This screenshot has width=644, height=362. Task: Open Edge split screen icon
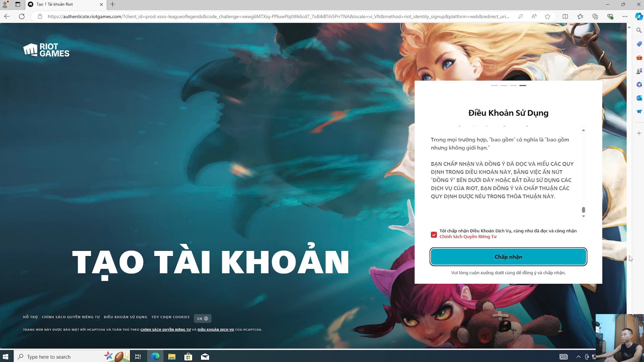(565, 16)
